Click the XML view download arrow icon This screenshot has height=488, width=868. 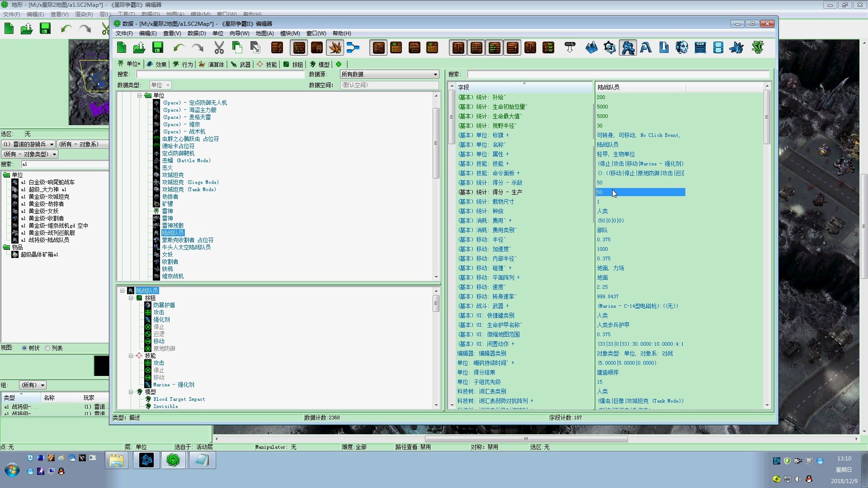click(570, 47)
